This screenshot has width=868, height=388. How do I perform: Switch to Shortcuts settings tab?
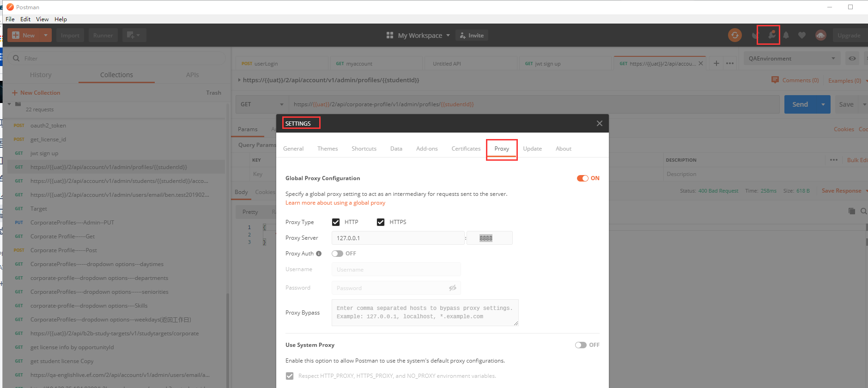(364, 149)
